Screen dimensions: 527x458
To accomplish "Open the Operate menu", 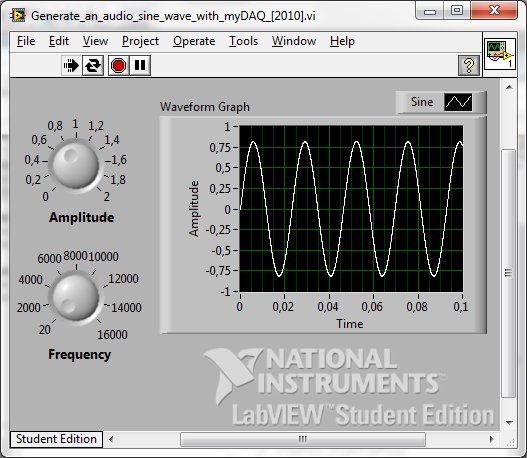I will pyautogui.click(x=194, y=41).
